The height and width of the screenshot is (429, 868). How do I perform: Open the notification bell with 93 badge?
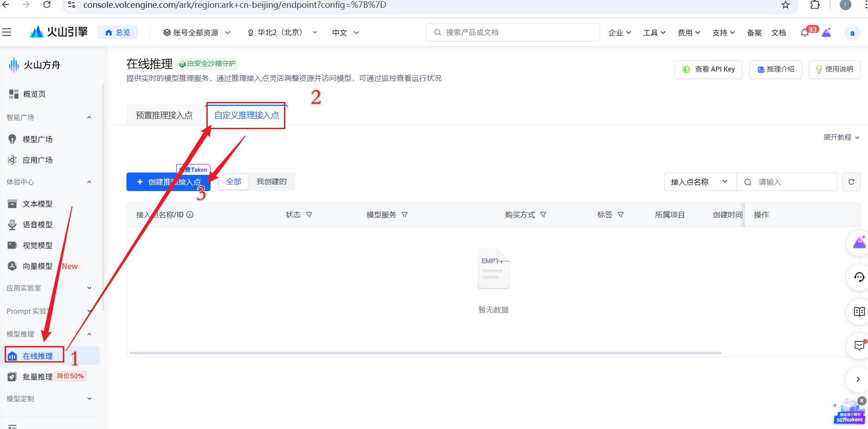pyautogui.click(x=805, y=32)
